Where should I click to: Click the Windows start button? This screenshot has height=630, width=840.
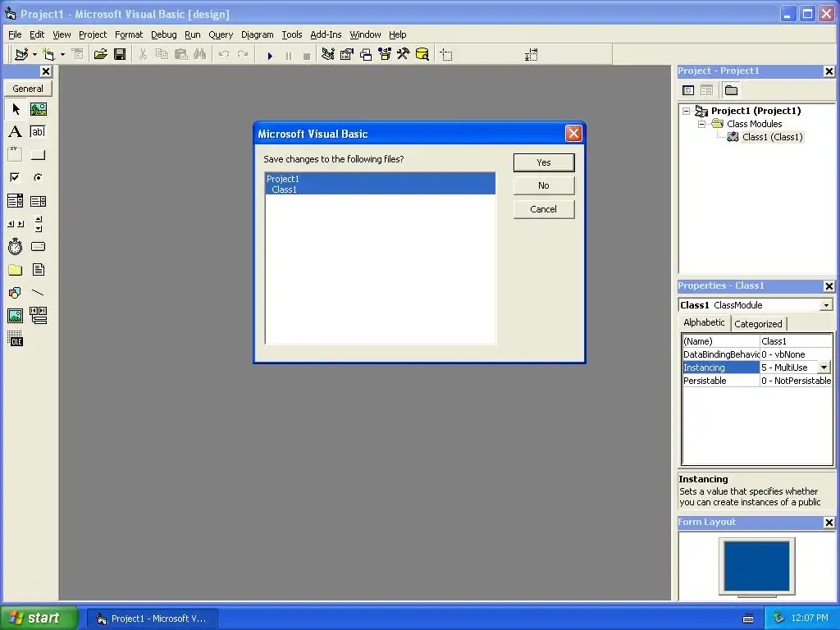coord(39,618)
